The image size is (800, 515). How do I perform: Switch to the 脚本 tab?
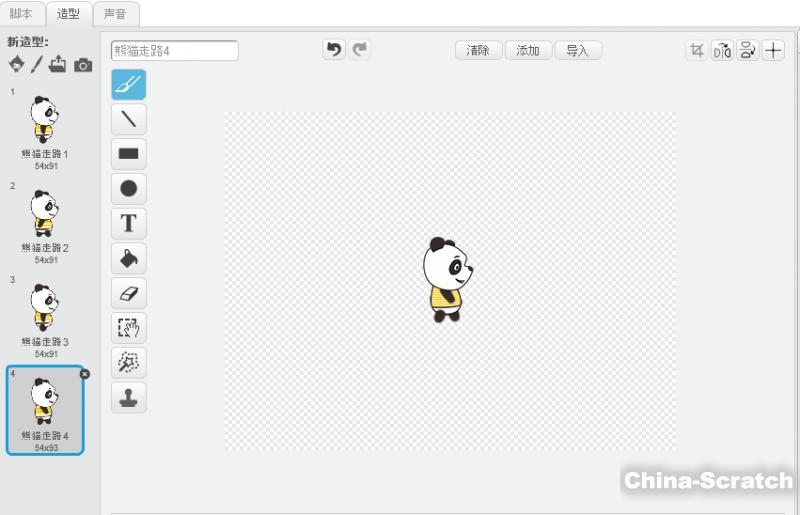click(21, 15)
